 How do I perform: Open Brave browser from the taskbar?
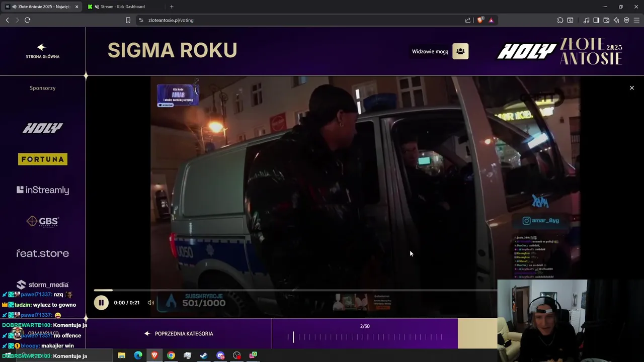154,355
